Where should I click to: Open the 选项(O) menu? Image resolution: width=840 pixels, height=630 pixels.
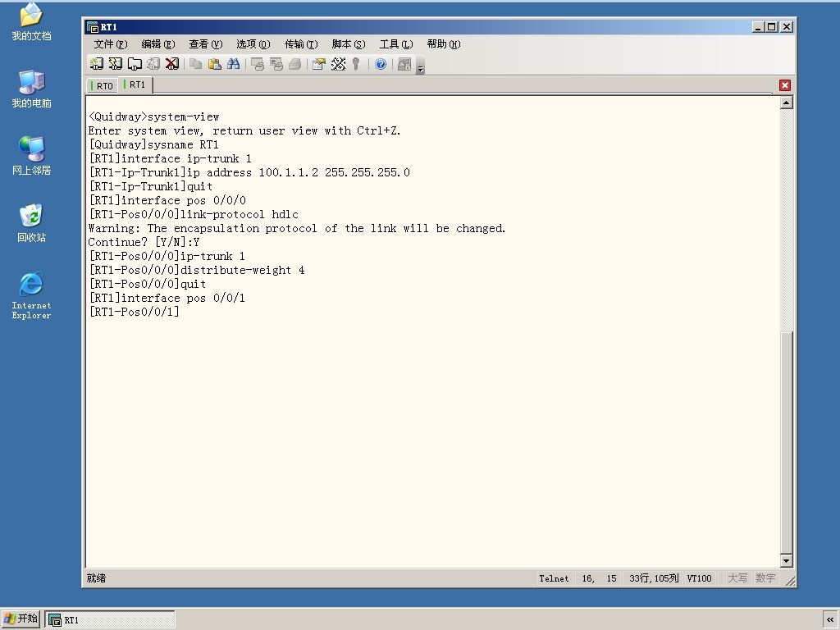[x=253, y=44]
